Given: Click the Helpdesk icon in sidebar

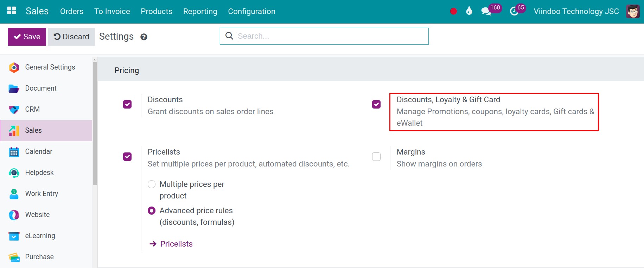Looking at the screenshot, I should click(x=14, y=172).
